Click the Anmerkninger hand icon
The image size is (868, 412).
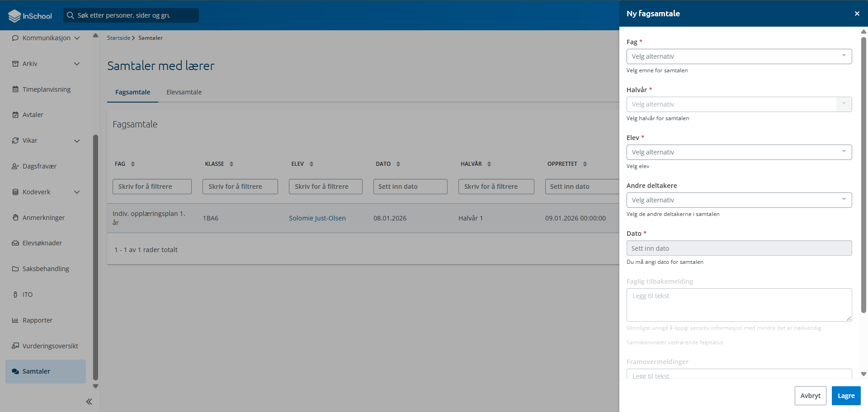click(x=15, y=218)
